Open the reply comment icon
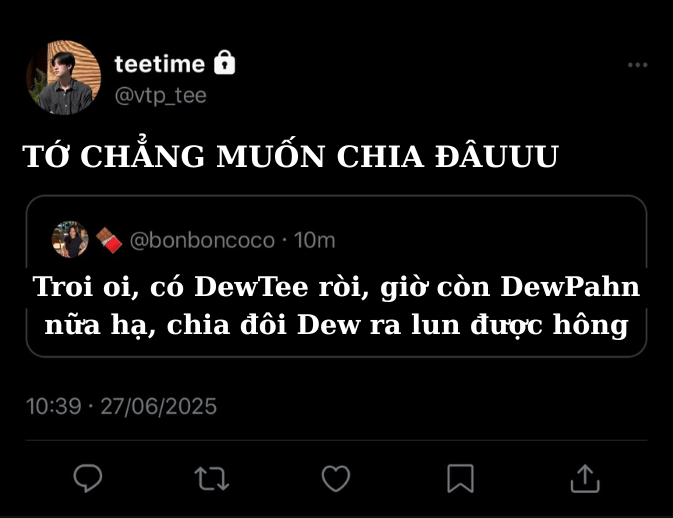 (x=88, y=478)
